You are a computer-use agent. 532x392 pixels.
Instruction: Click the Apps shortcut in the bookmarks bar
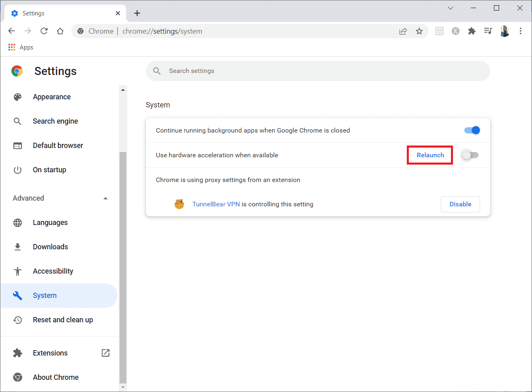[20, 47]
